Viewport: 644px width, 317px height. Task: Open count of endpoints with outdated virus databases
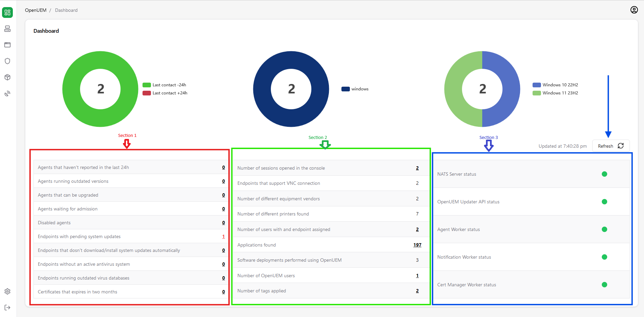(224, 278)
